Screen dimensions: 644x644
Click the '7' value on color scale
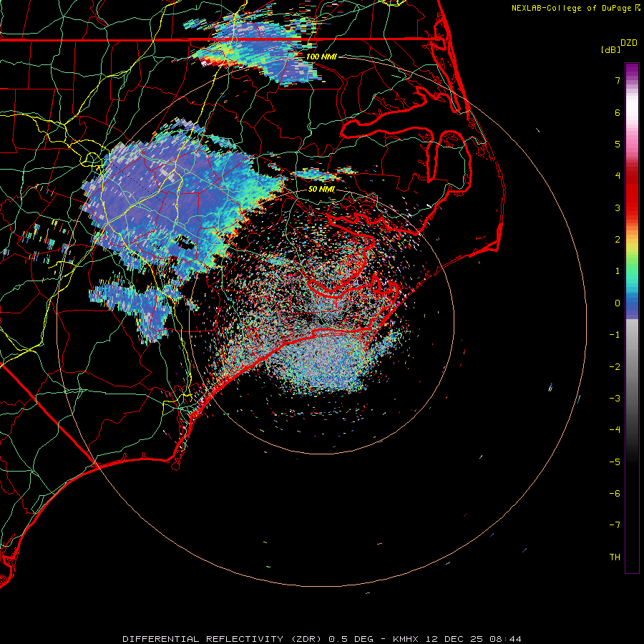click(618, 80)
